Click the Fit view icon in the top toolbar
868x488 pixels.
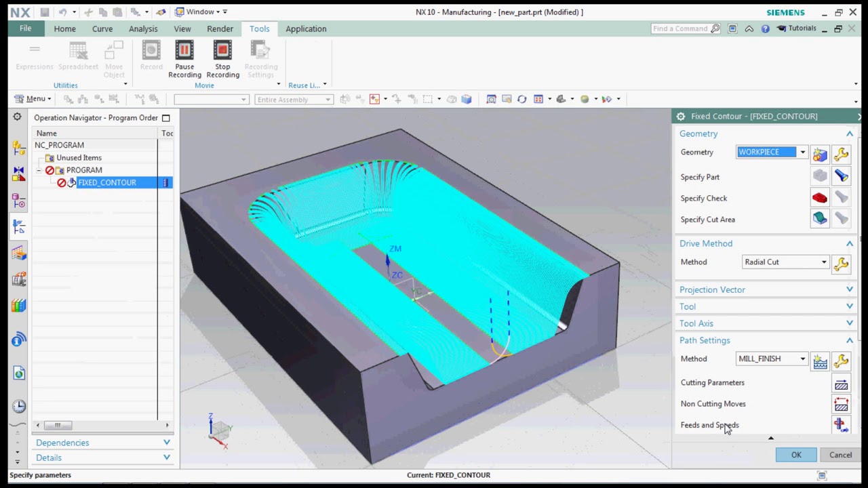[491, 99]
